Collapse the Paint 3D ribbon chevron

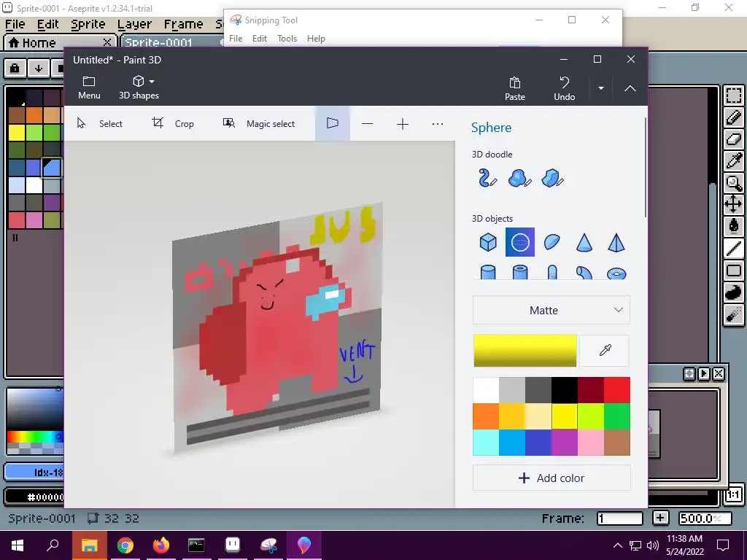point(630,88)
